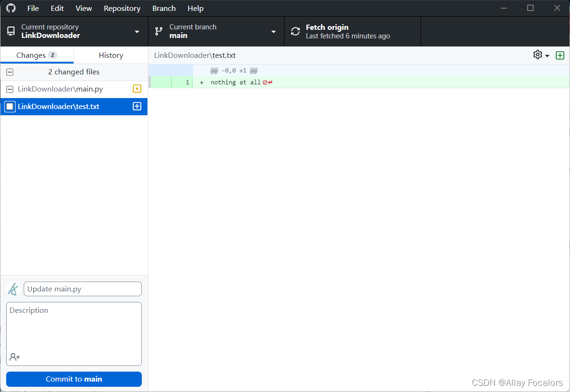
Task: Click the GitHub logo in the title bar
Action: click(10, 8)
